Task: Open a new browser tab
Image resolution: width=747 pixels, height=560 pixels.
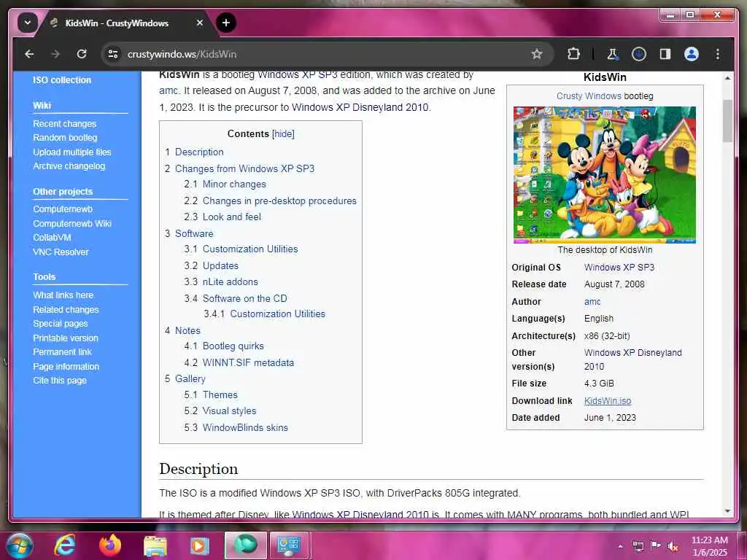Action: pyautogui.click(x=226, y=23)
